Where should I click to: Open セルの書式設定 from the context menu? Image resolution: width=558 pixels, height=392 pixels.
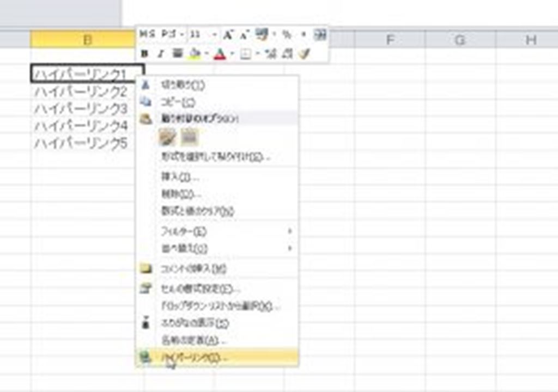(199, 289)
